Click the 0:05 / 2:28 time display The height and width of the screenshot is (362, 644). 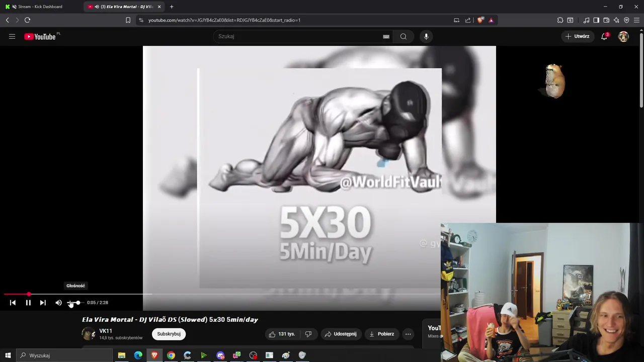[98, 303]
